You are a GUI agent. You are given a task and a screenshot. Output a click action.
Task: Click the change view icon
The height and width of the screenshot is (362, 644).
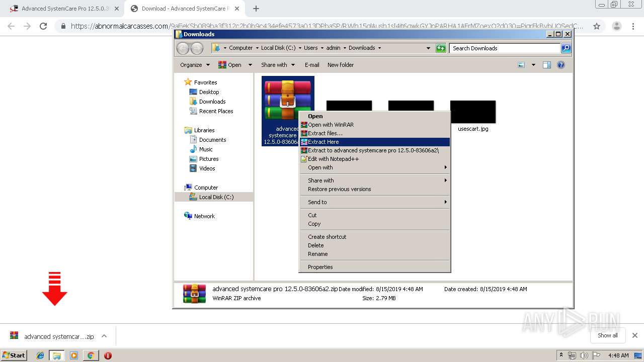521,65
